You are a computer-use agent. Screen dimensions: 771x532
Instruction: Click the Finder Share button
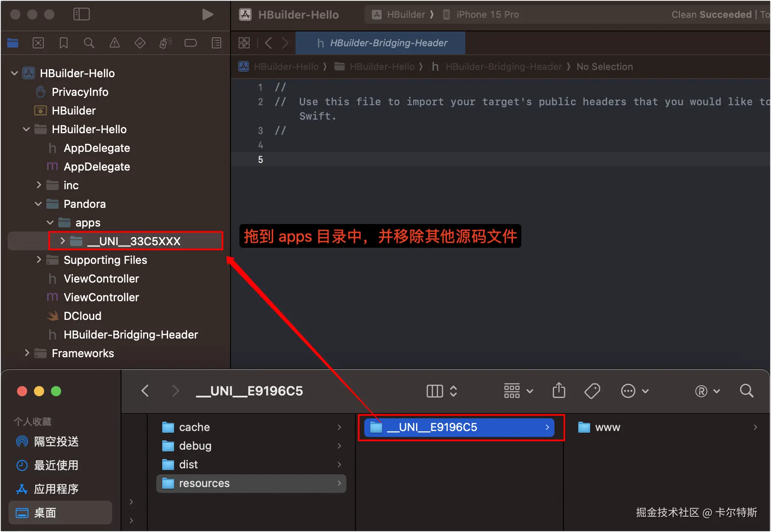point(559,390)
